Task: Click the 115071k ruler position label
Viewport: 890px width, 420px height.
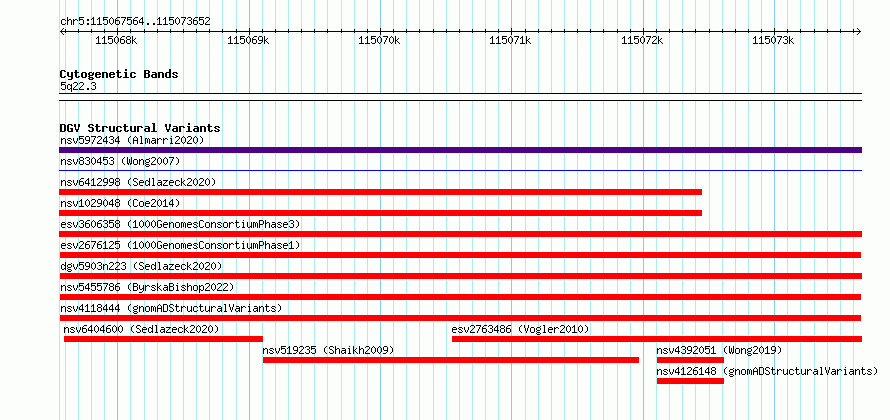Action: click(510, 40)
